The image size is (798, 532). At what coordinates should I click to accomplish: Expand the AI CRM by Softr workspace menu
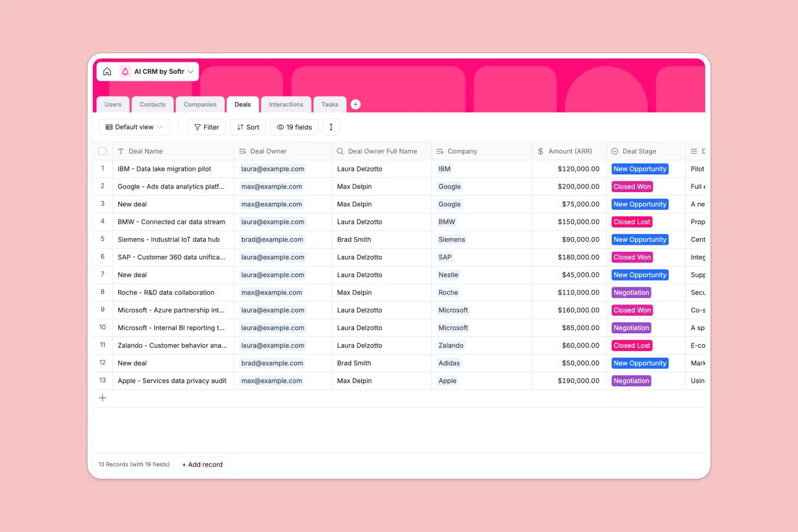(190, 71)
